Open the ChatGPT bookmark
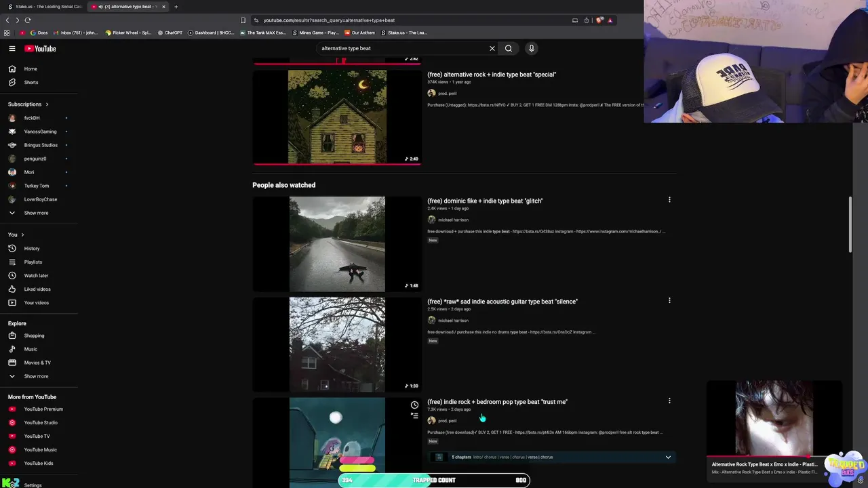The width and height of the screenshot is (868, 488). pyautogui.click(x=170, y=33)
